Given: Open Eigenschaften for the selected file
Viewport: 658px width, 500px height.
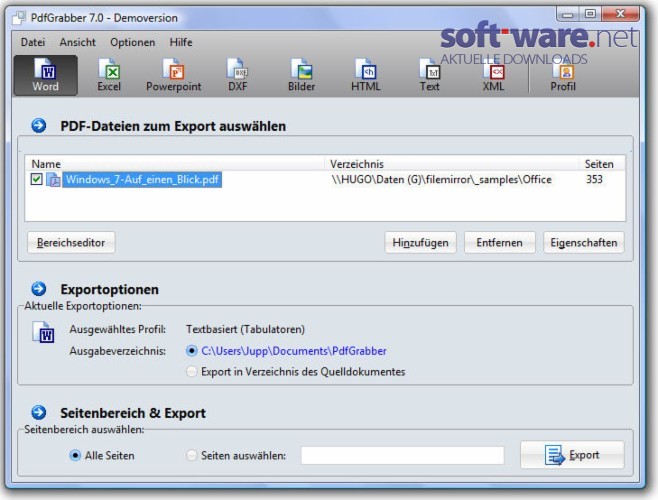Looking at the screenshot, I should [x=584, y=243].
